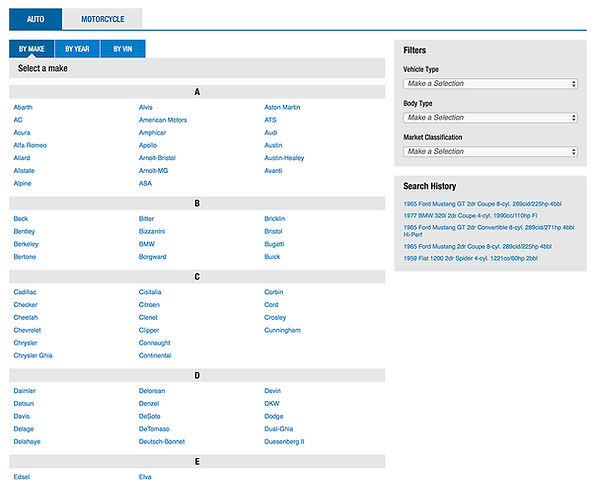Click the Apollo make link

(x=148, y=145)
